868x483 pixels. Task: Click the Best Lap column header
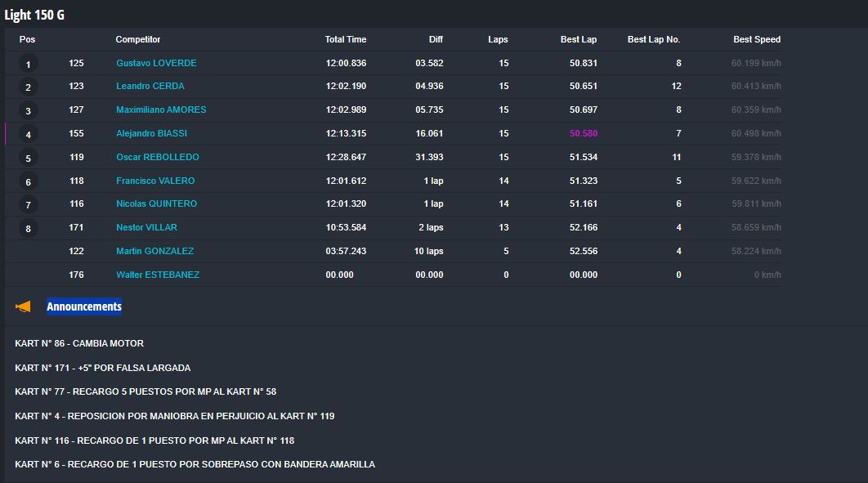579,39
